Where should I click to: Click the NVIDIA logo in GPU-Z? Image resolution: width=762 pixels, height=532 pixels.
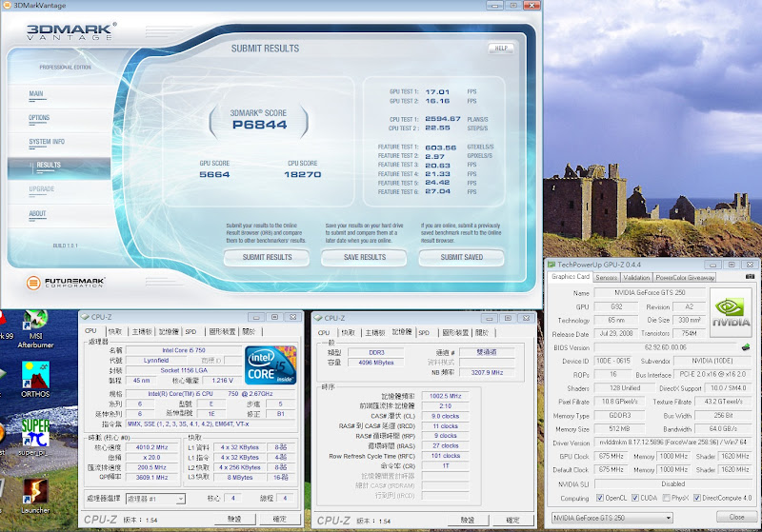(x=733, y=315)
